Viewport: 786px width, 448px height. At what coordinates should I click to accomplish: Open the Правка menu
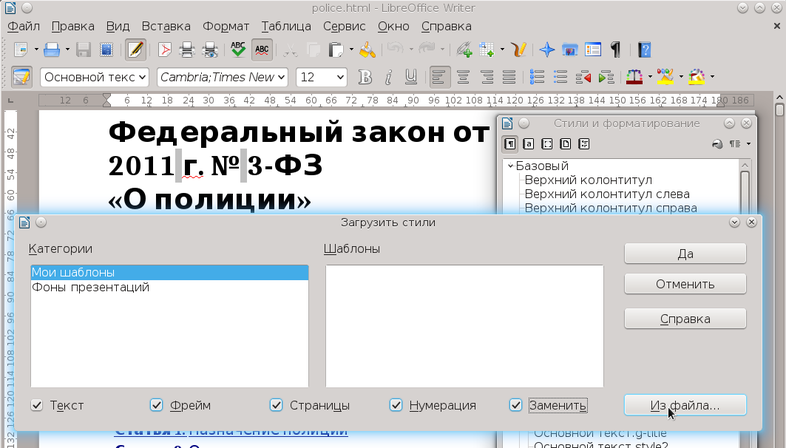click(73, 26)
